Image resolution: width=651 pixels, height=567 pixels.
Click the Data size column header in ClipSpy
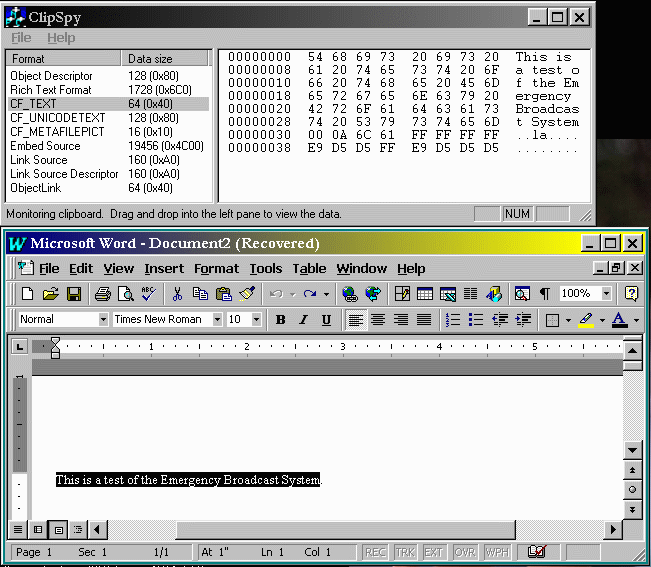[165, 59]
